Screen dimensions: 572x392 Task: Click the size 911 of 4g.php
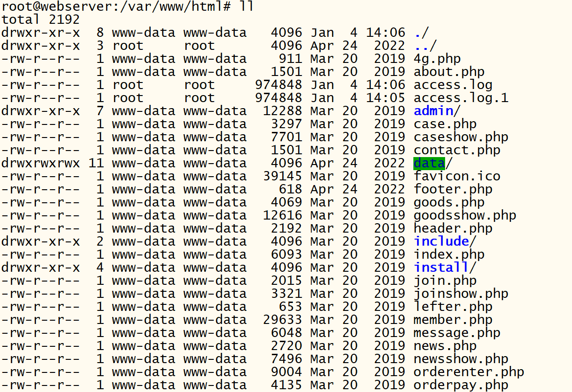pyautogui.click(x=290, y=59)
